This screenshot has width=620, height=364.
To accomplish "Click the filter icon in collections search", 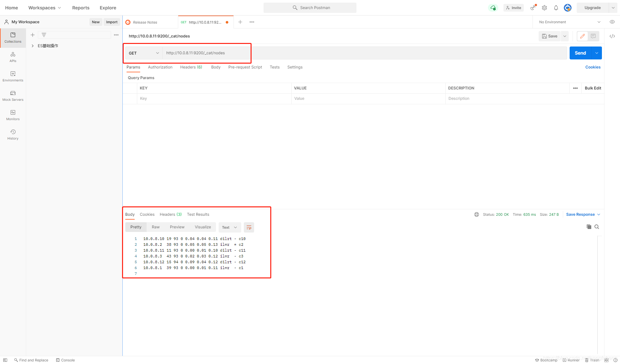I will [x=44, y=35].
